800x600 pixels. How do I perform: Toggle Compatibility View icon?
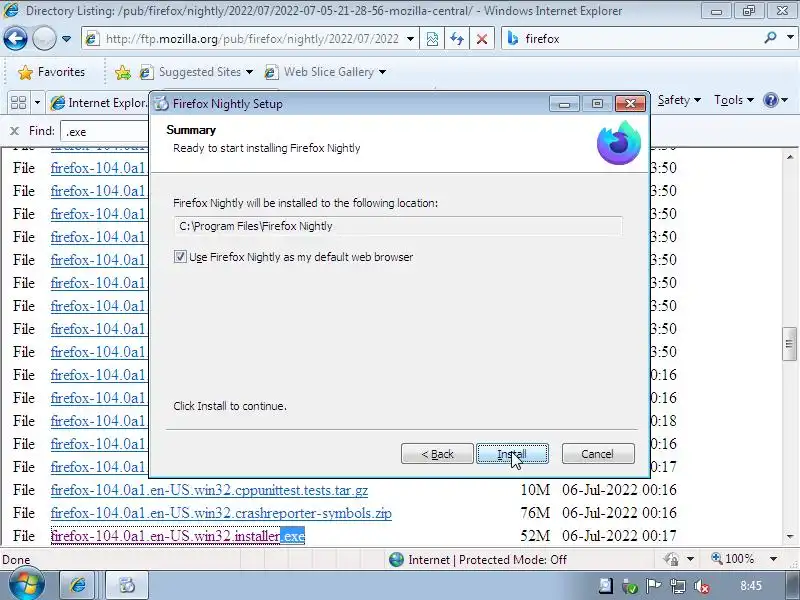point(432,39)
